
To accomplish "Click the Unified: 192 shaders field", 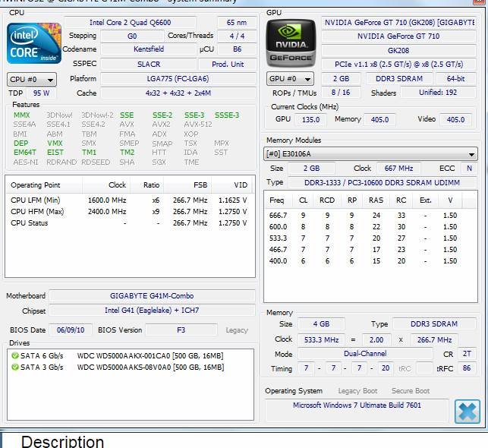I will [438, 93].
